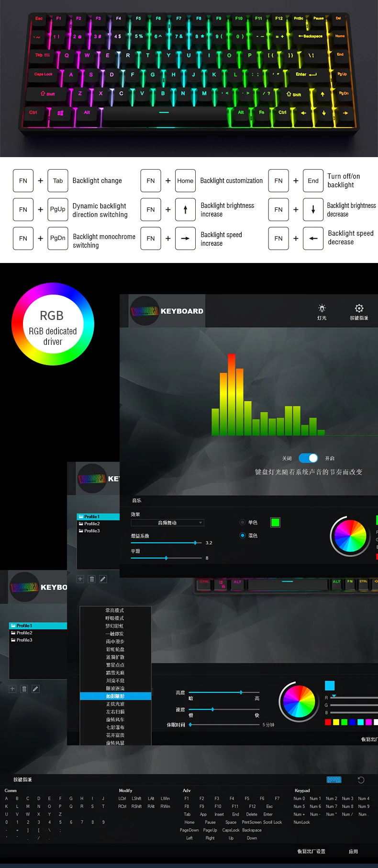Open the 按键指派 gear icon
This screenshot has width=378, height=868.
click(x=359, y=308)
